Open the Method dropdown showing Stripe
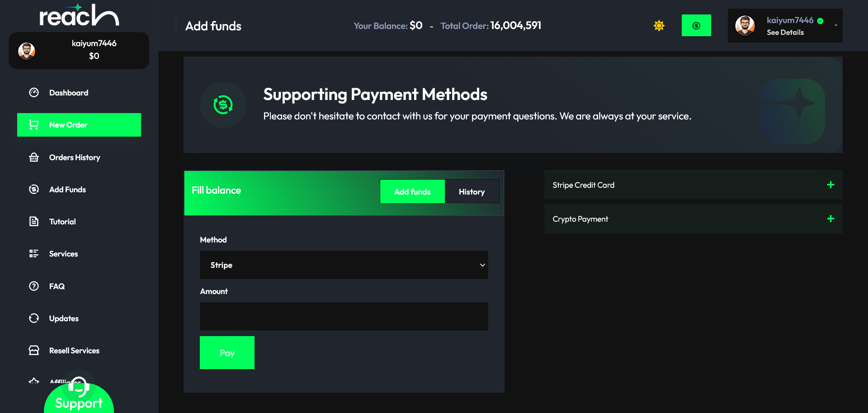The height and width of the screenshot is (413, 868). click(344, 265)
